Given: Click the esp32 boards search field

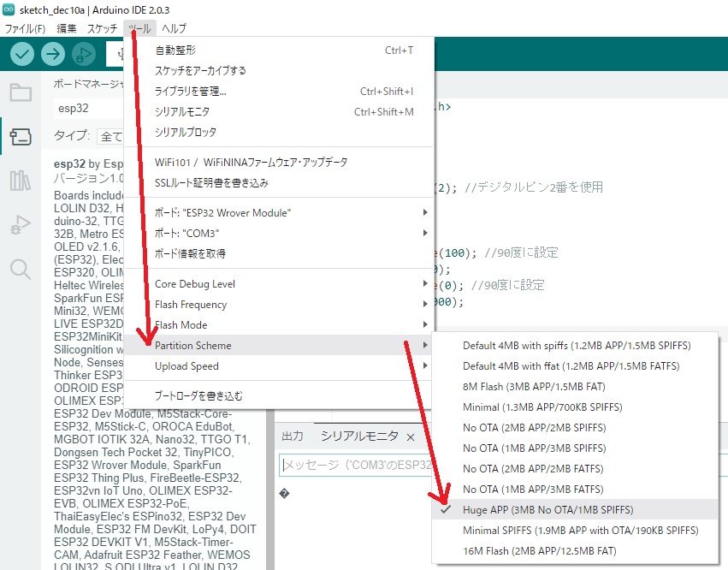Looking at the screenshot, I should click(89, 108).
